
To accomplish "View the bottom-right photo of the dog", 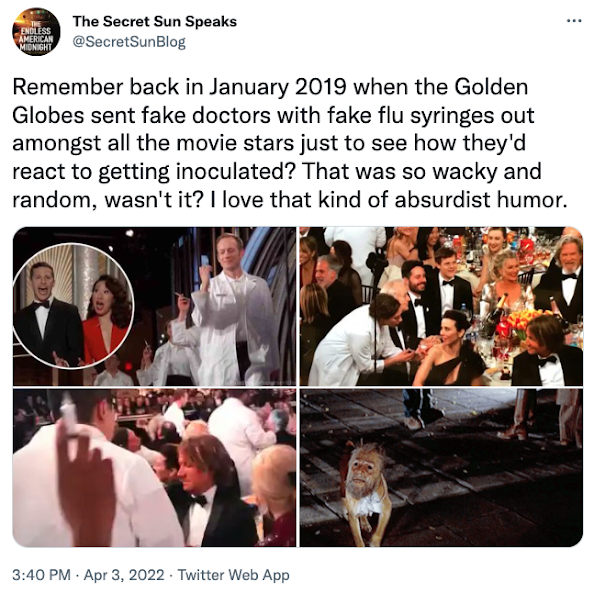I will (441, 468).
